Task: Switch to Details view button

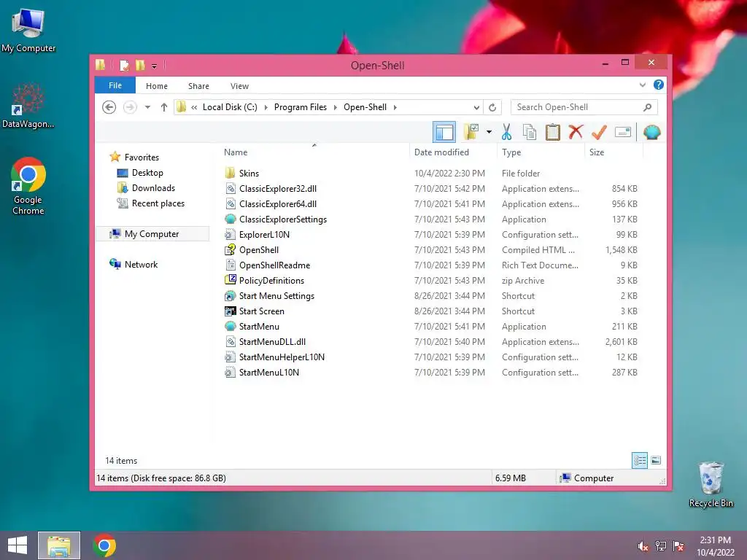Action: click(639, 460)
